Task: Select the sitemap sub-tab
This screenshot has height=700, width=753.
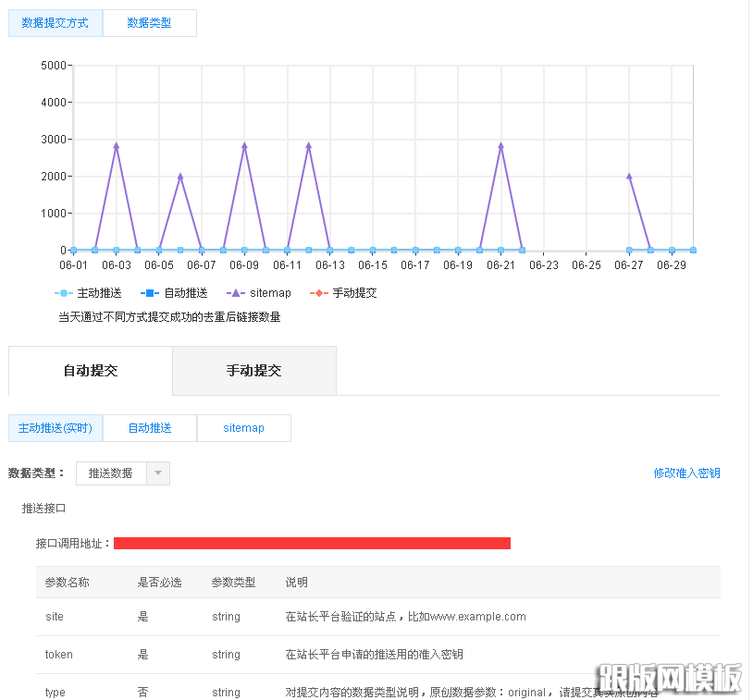Action: (x=243, y=428)
